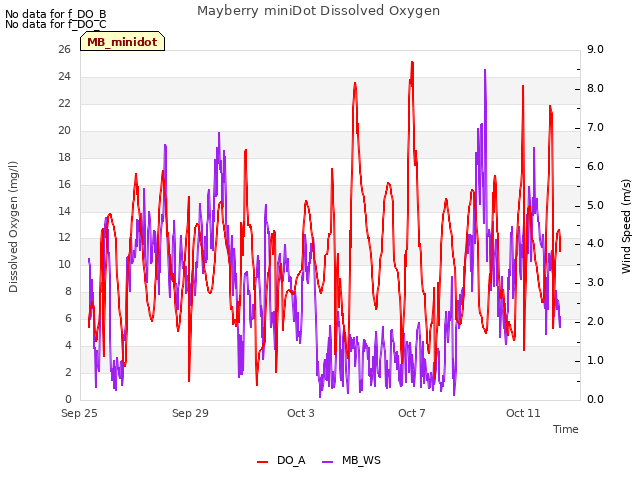Image resolution: width=640 pixels, height=480 pixels.
Task: Click the 6.0 wind speed tick label
Action: pyautogui.click(x=595, y=166)
